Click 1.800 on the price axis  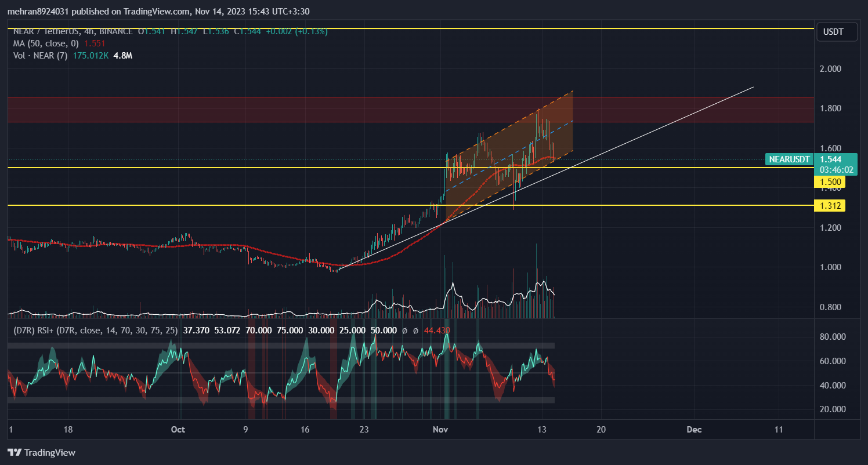pyautogui.click(x=830, y=108)
